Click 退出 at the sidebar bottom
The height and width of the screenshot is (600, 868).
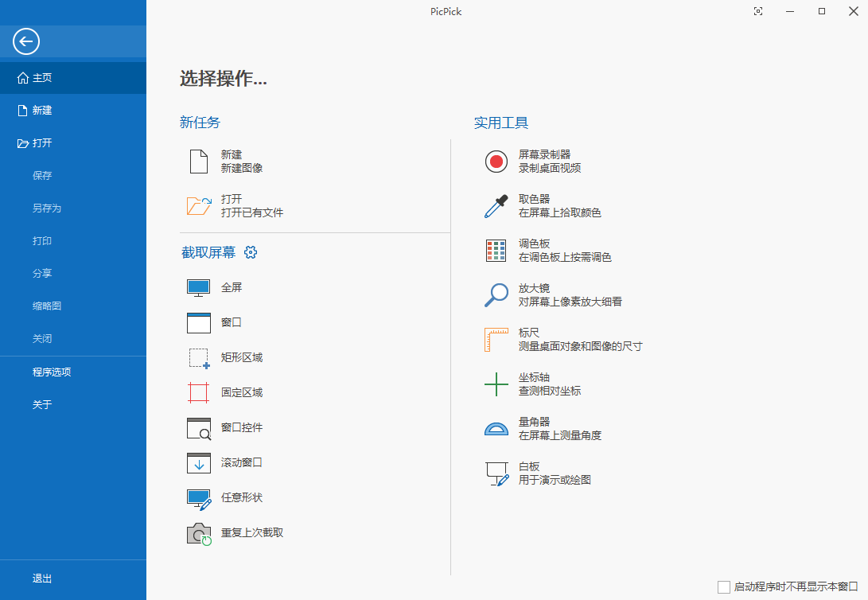42,579
